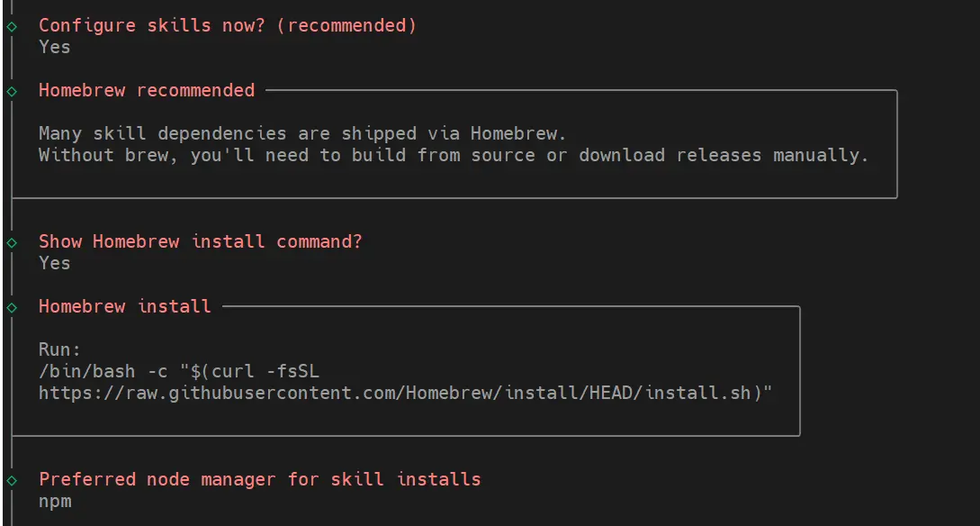Select the Yes answer under Configure skills now

tap(54, 48)
